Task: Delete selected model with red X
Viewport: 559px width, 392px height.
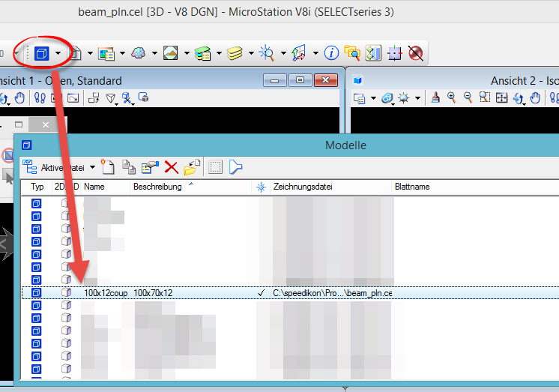Action: click(171, 167)
